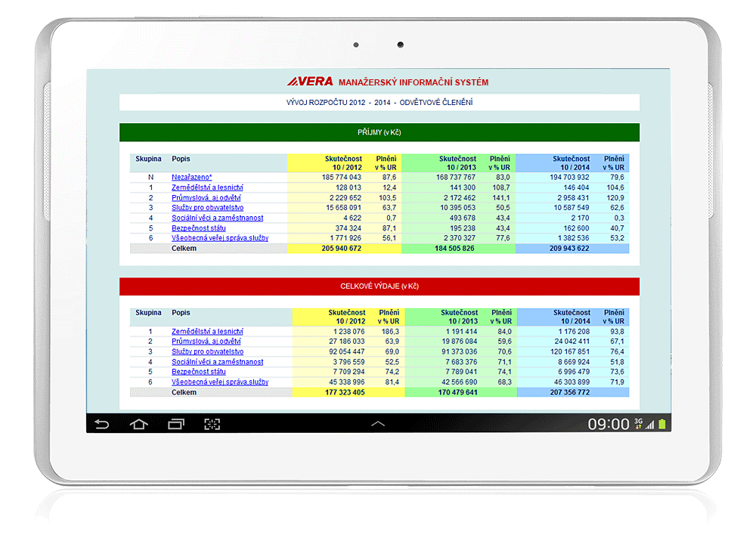Tap the Android back arrow icon
Image resolution: width=756 pixels, height=541 pixels.
[101, 425]
